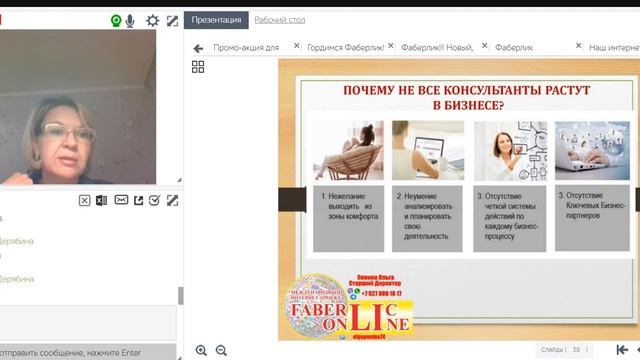This screenshot has width=640, height=360.
Task: Close the Гордимся Фаберлик! tab
Action: [x=391, y=46]
